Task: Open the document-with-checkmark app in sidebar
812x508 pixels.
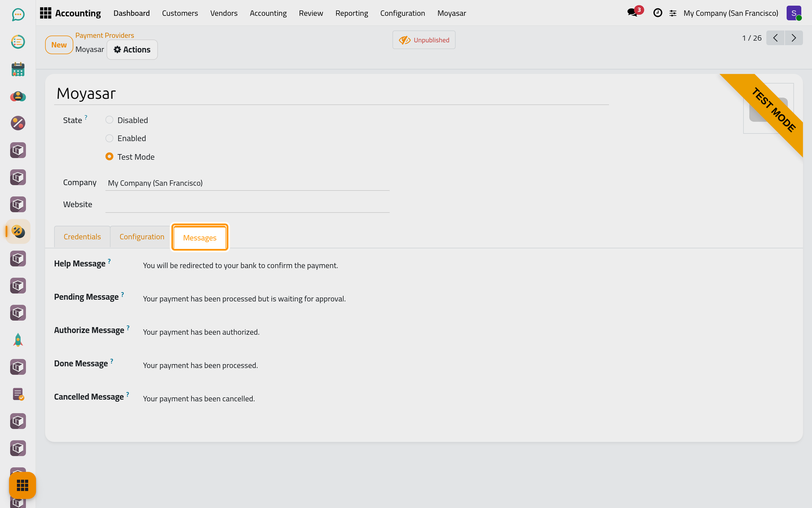Action: (x=18, y=394)
